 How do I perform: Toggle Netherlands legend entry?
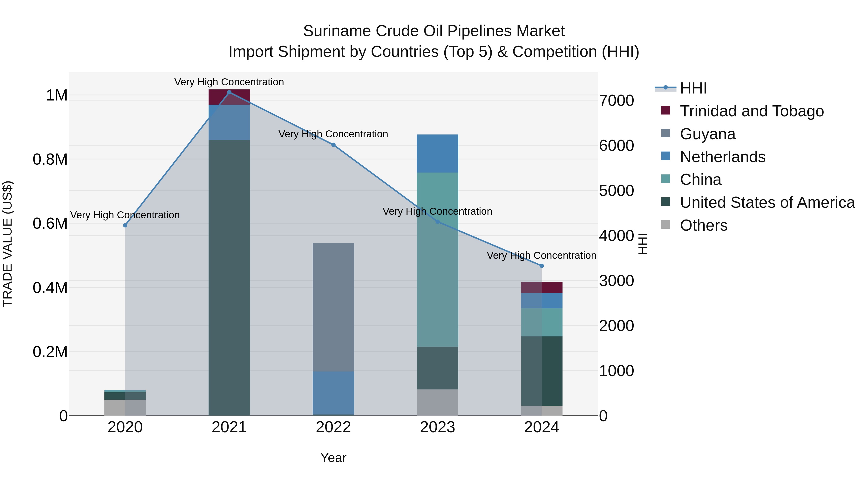click(x=713, y=157)
